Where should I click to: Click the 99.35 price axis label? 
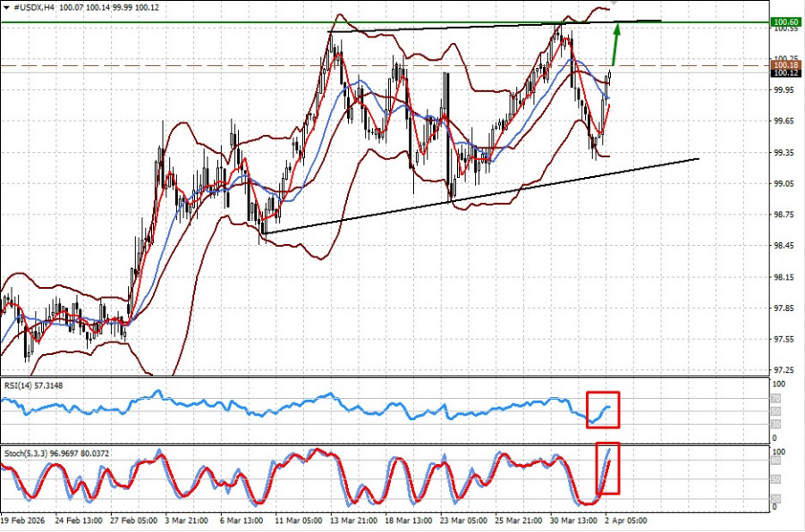click(x=784, y=152)
